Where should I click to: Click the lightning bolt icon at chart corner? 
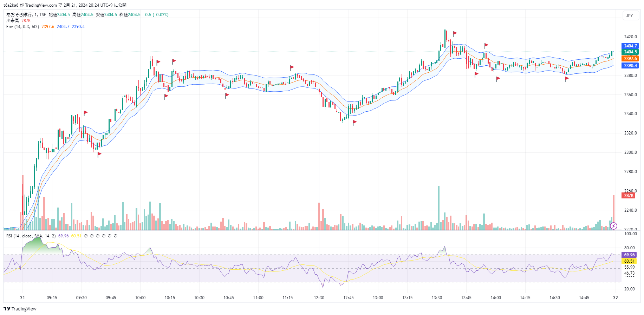click(x=613, y=226)
